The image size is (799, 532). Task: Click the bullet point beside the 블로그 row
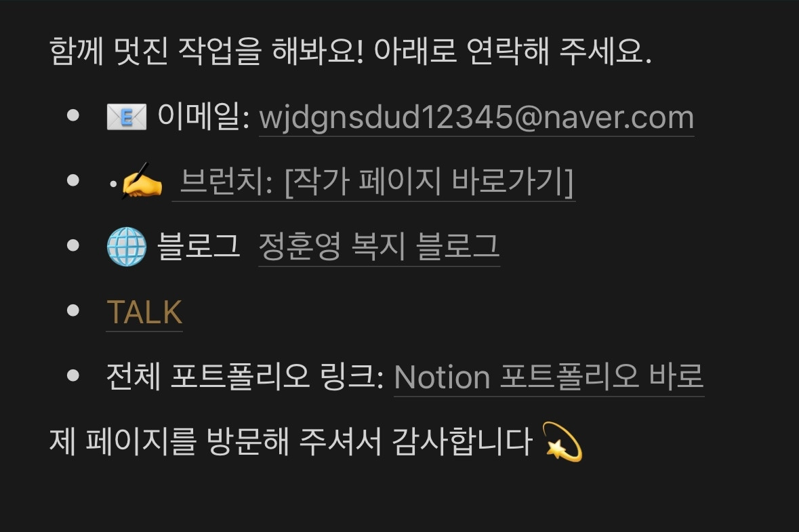pyautogui.click(x=73, y=245)
